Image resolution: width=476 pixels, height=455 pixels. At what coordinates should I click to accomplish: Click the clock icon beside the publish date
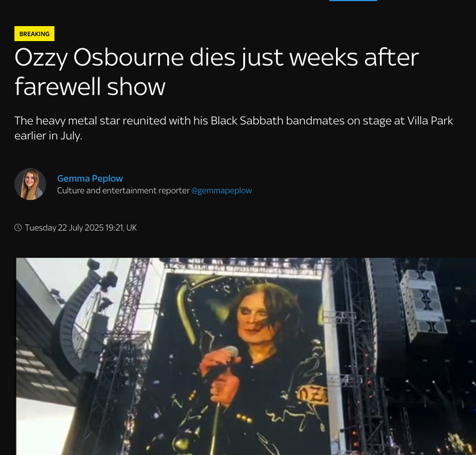(x=18, y=228)
